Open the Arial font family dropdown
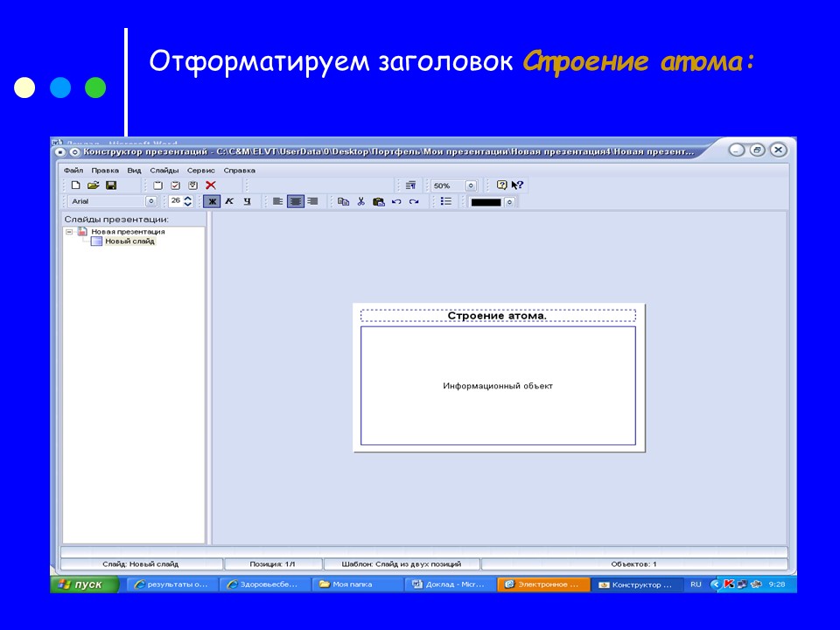Screen dimensions: 840x630 [150, 201]
